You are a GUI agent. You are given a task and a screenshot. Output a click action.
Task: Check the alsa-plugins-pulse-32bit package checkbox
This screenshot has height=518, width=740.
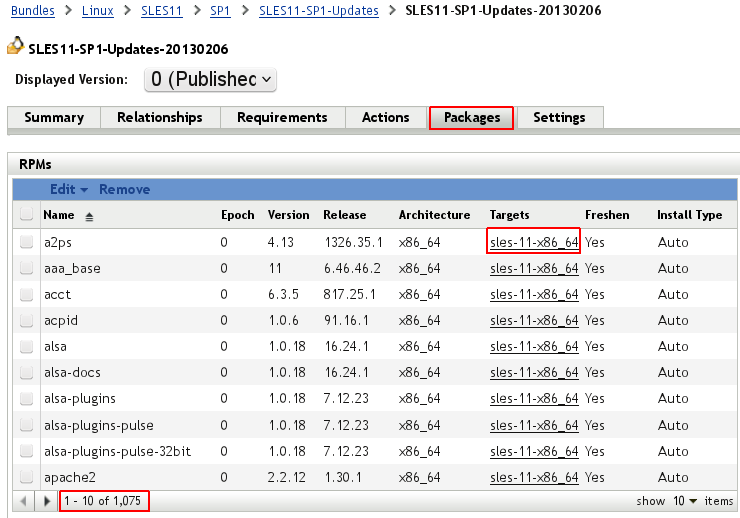[x=26, y=451]
